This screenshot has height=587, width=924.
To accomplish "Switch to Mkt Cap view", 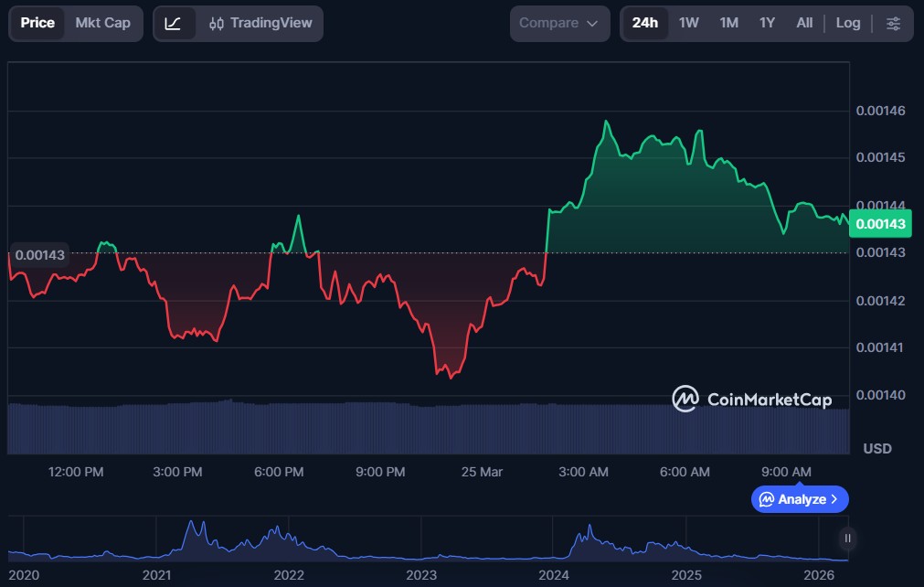I will [x=102, y=23].
